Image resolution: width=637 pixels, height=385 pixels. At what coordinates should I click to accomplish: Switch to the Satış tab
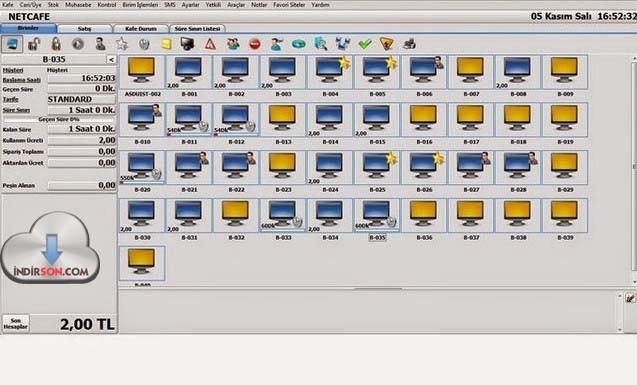84,29
